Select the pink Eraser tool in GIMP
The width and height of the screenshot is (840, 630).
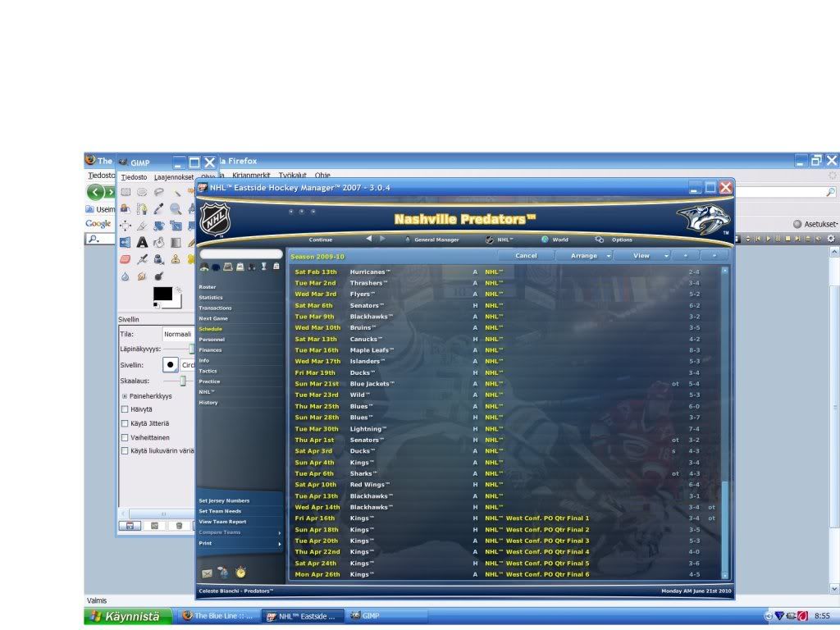click(x=126, y=259)
